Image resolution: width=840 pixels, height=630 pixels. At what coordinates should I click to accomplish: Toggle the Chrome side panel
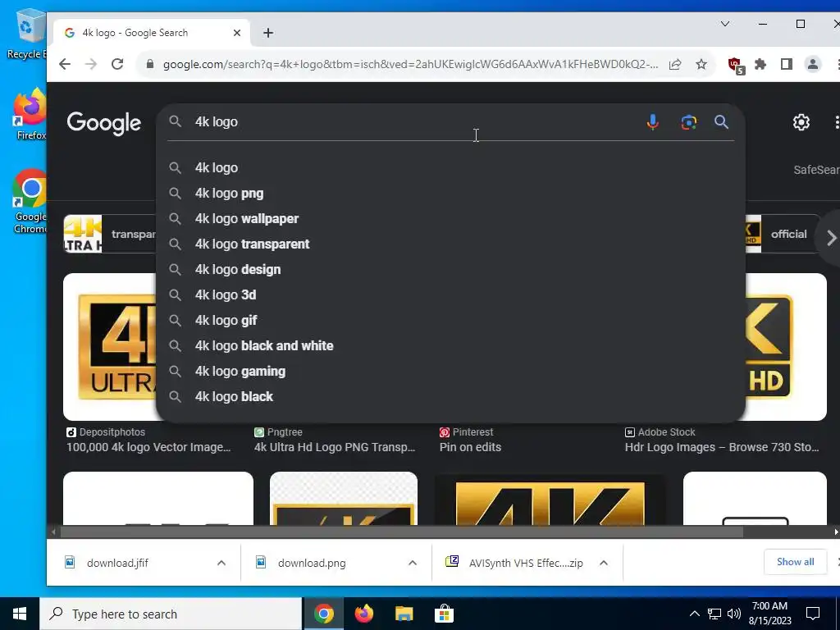coord(787,64)
